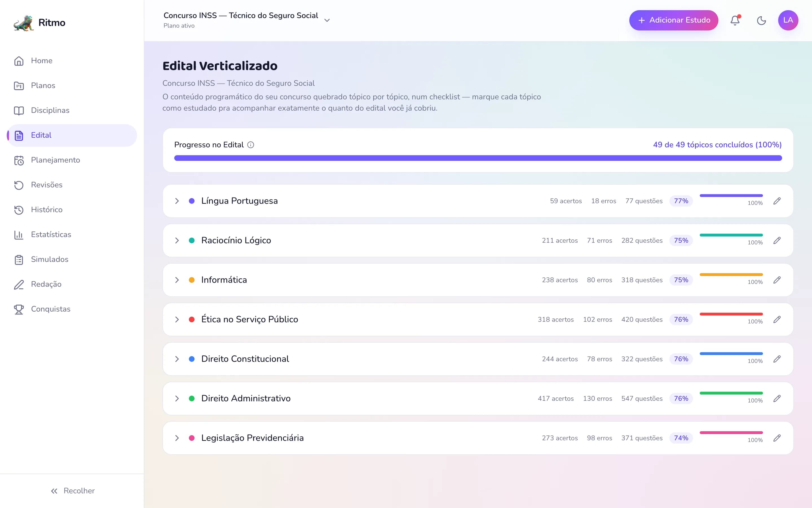Open the LA user avatar menu
Image resolution: width=812 pixels, height=508 pixels.
[x=788, y=20]
